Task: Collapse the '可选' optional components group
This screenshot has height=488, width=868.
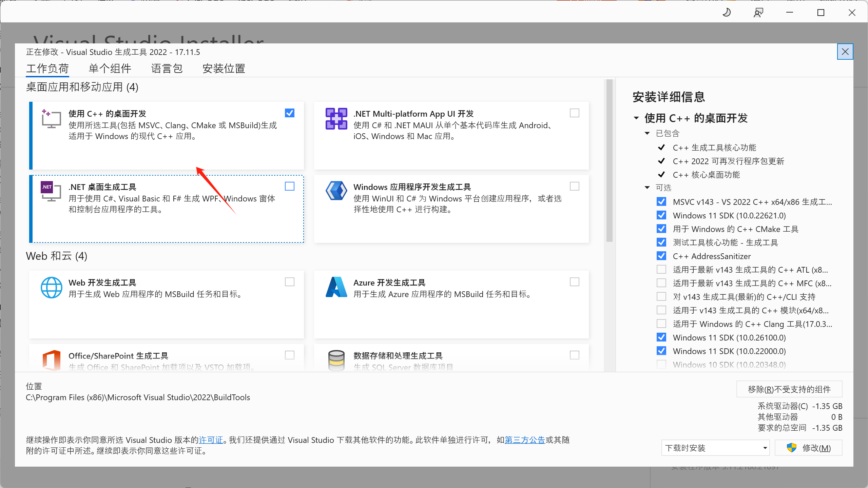Action: pyautogui.click(x=647, y=188)
